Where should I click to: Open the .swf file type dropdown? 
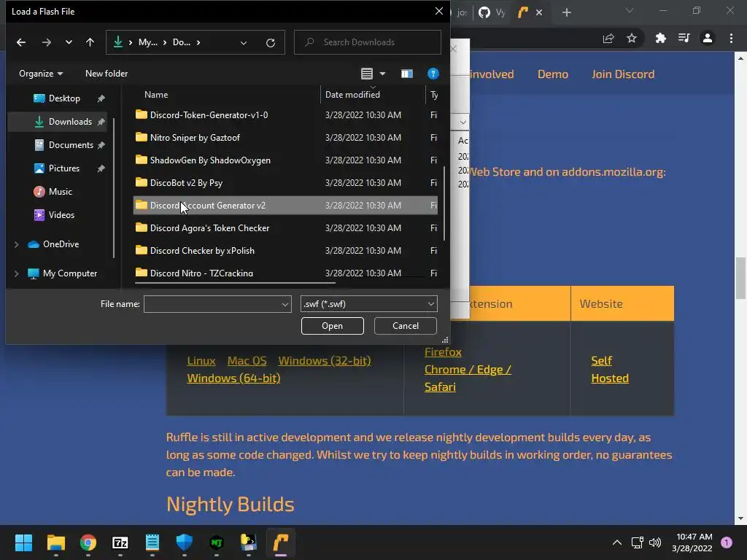click(368, 304)
